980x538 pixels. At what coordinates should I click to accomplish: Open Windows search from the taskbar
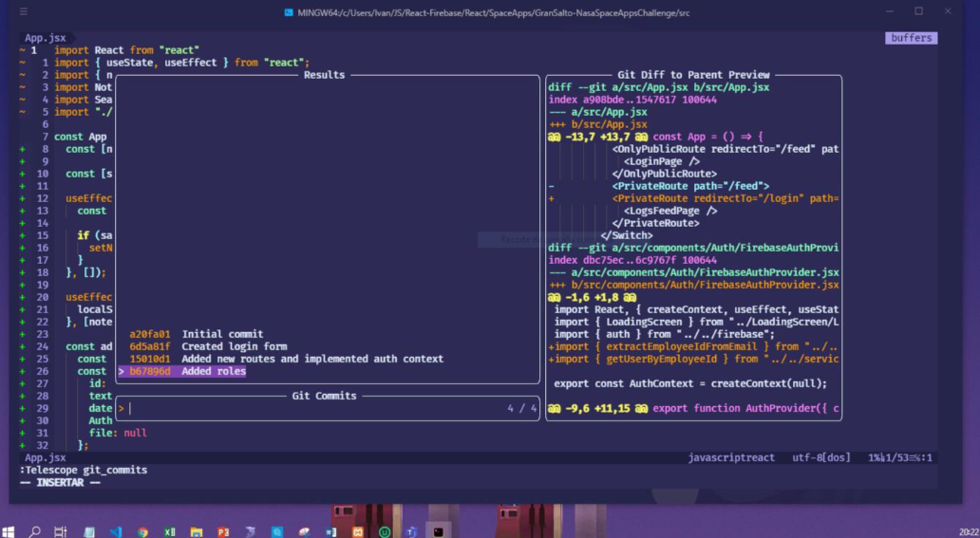click(x=35, y=531)
